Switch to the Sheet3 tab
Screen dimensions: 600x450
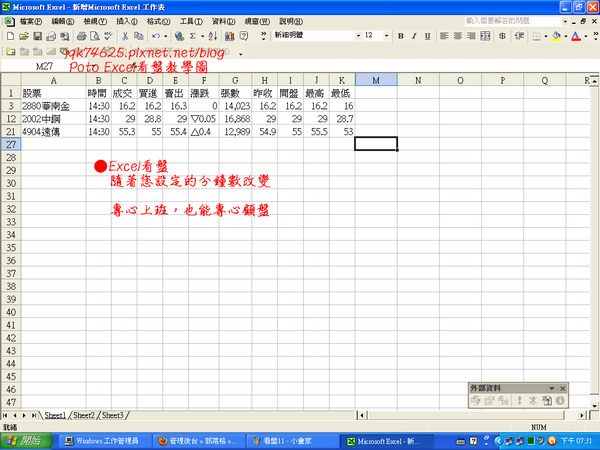pos(113,415)
